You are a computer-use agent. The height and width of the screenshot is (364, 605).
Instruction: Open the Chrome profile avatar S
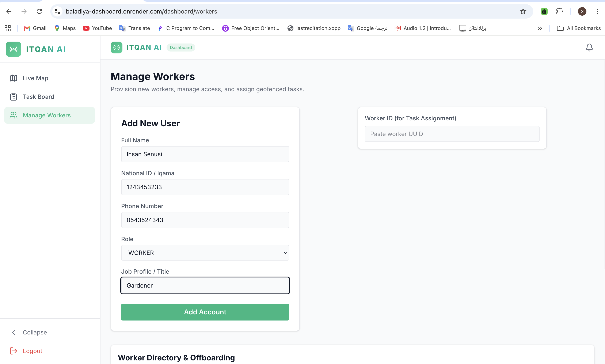click(582, 11)
